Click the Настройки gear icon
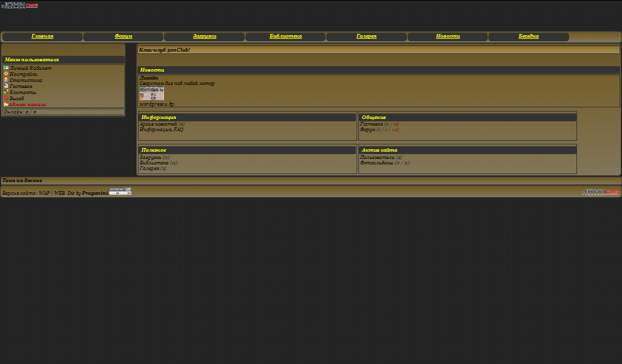Image resolution: width=622 pixels, height=364 pixels. click(x=6, y=74)
